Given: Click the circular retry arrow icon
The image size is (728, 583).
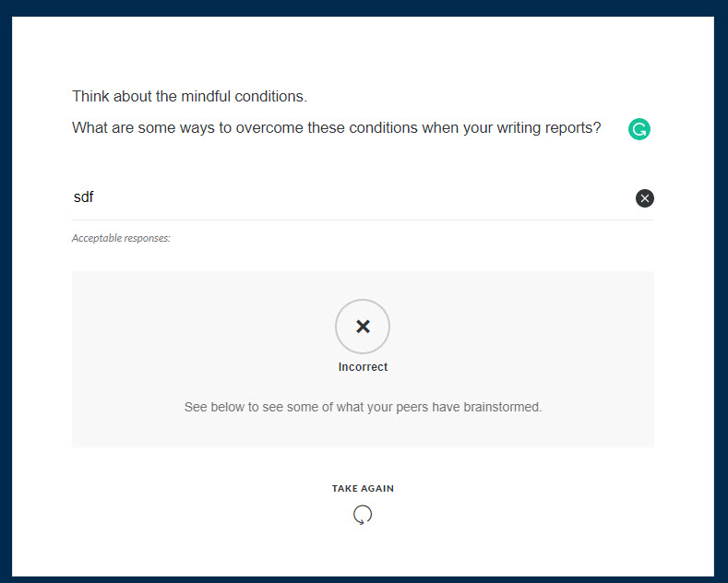Looking at the screenshot, I should 363,516.
